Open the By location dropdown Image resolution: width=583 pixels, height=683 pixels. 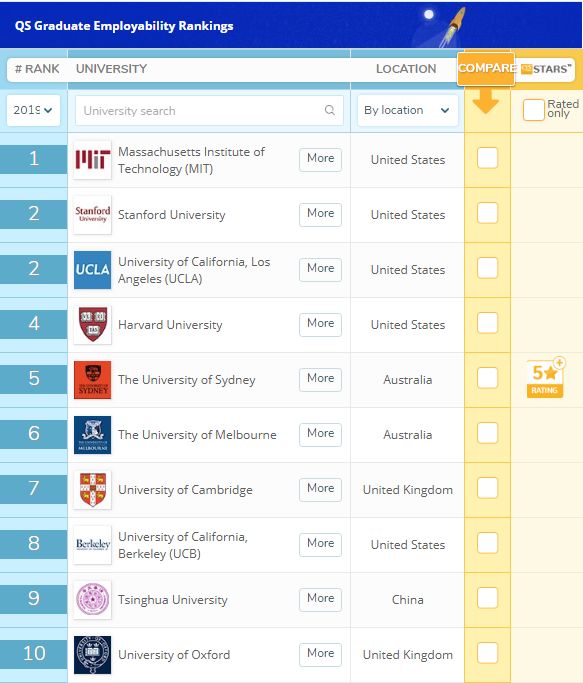point(407,110)
